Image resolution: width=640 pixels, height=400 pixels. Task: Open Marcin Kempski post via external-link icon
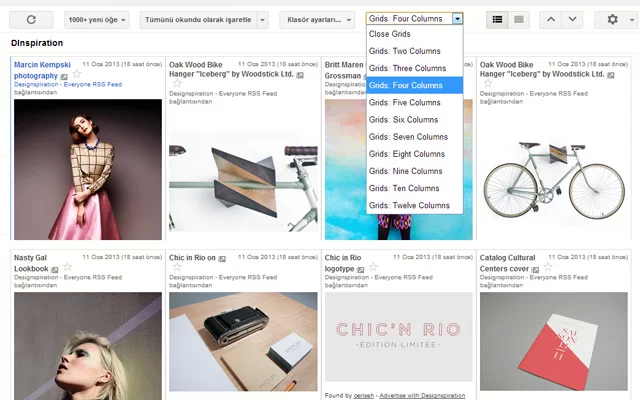[x=63, y=76]
